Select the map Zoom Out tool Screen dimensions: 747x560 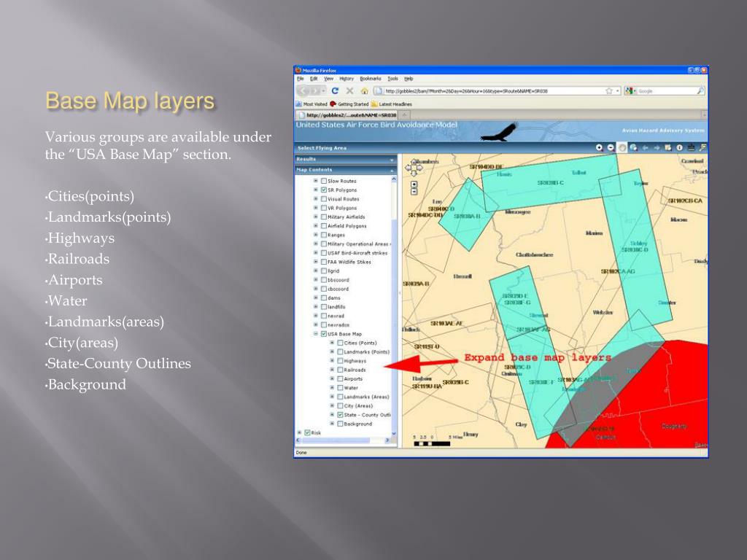(611, 147)
